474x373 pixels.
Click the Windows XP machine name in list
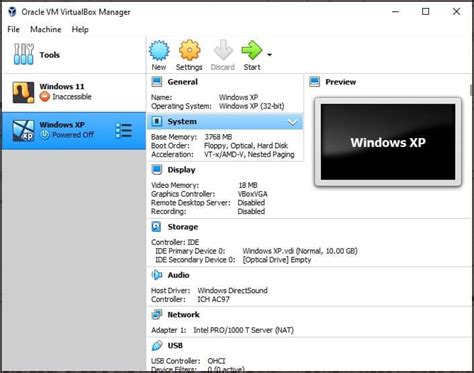[62, 125]
